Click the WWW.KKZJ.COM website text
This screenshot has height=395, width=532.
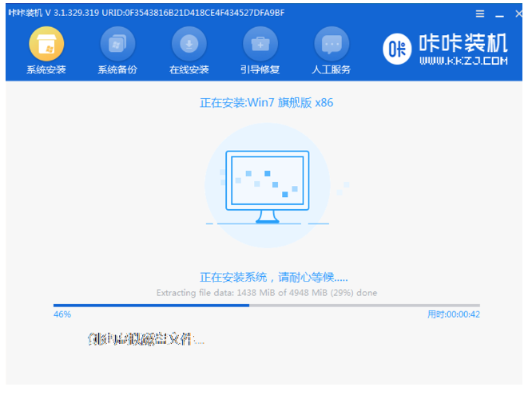[x=463, y=61]
